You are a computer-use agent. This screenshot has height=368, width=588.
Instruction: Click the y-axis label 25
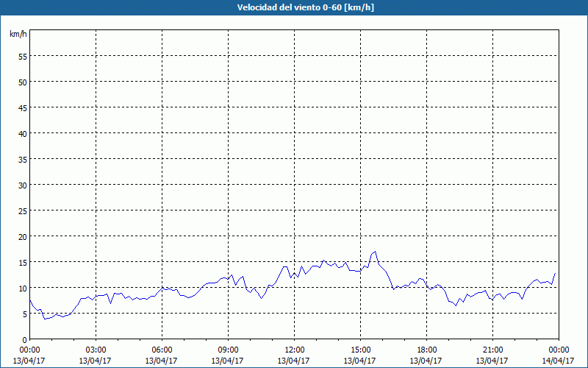coord(23,211)
